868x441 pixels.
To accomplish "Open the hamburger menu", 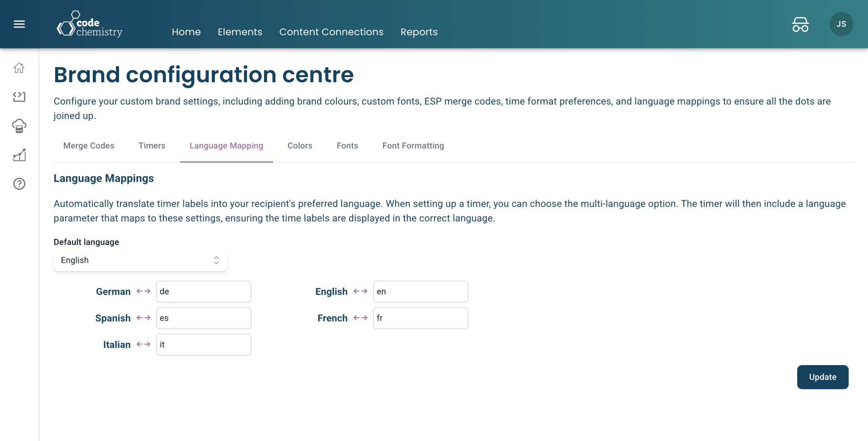I will coord(19,24).
